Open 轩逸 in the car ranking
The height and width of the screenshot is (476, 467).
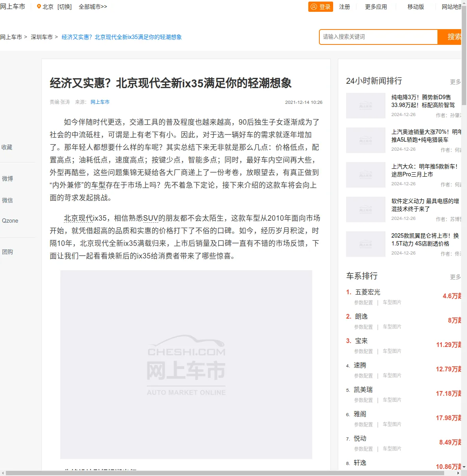point(360,463)
